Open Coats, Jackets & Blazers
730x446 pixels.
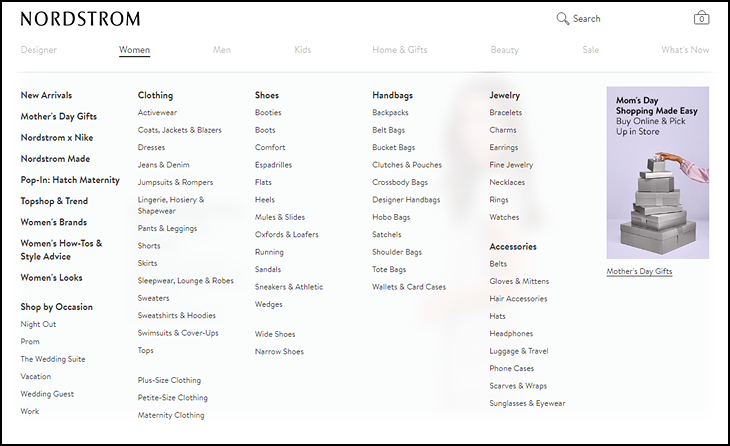tap(179, 130)
